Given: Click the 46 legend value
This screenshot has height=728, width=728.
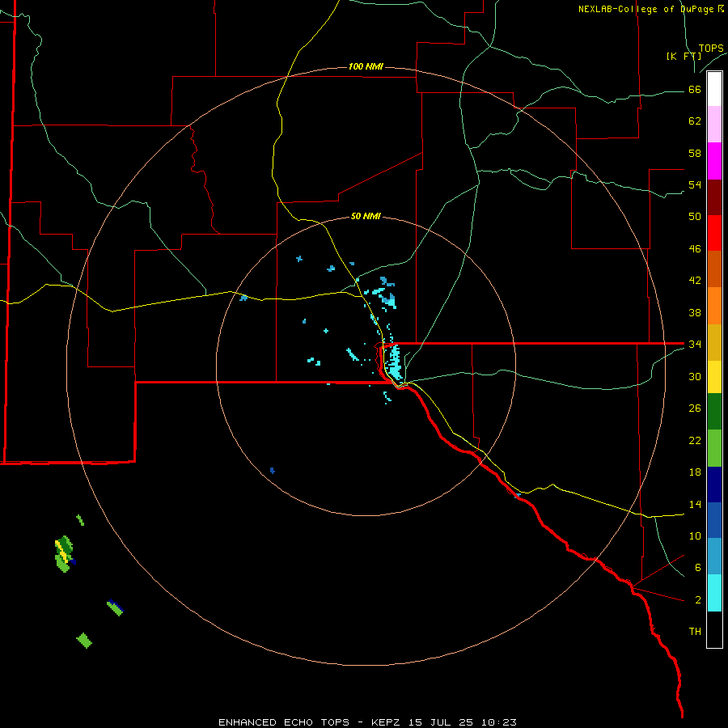Looking at the screenshot, I should pyautogui.click(x=695, y=249).
